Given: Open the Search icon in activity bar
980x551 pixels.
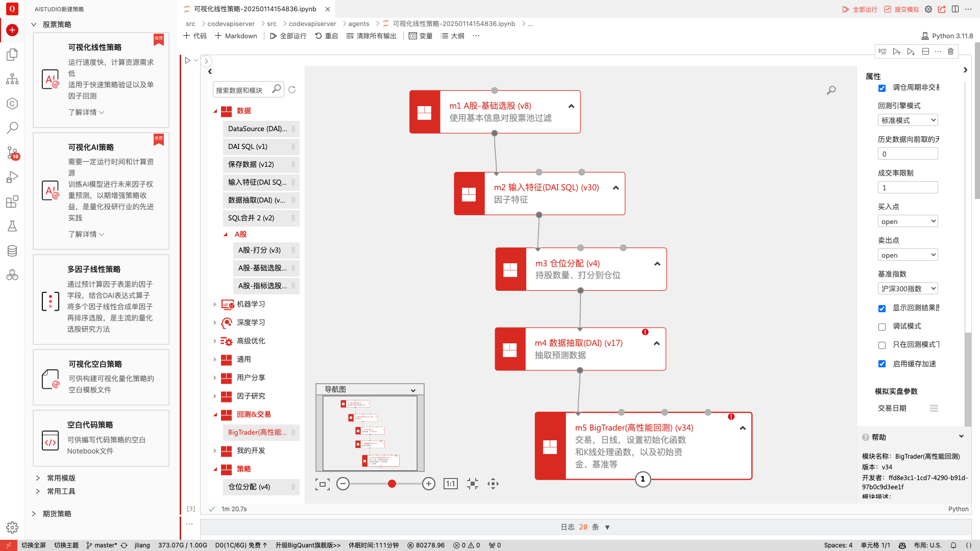Looking at the screenshot, I should [x=12, y=128].
